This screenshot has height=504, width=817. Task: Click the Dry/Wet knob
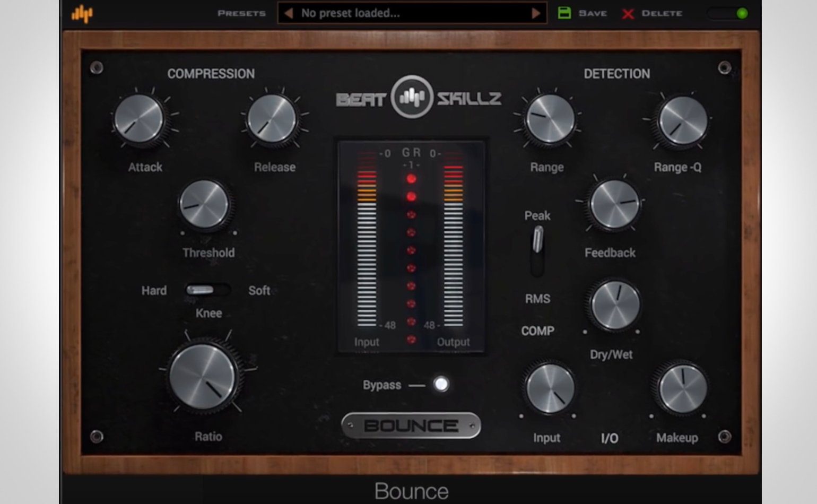pyautogui.click(x=615, y=306)
